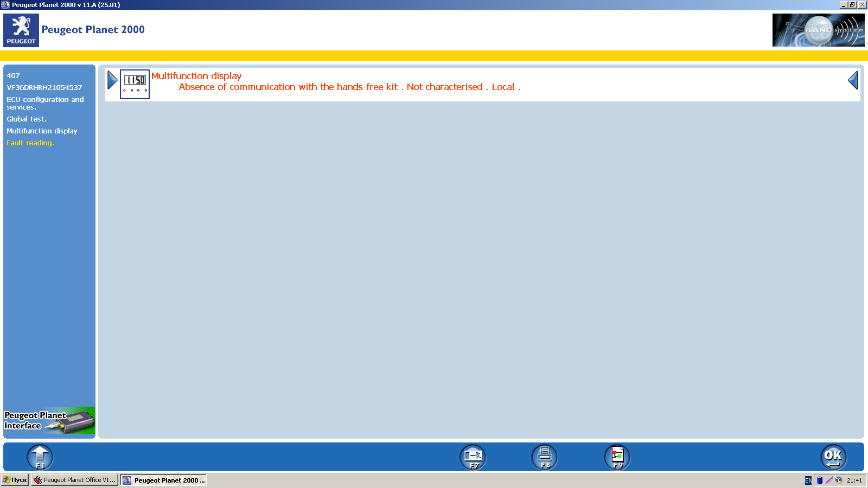This screenshot has height=488, width=868.
Task: Click the blue right-pointing arrow beside the fault
Action: click(112, 80)
